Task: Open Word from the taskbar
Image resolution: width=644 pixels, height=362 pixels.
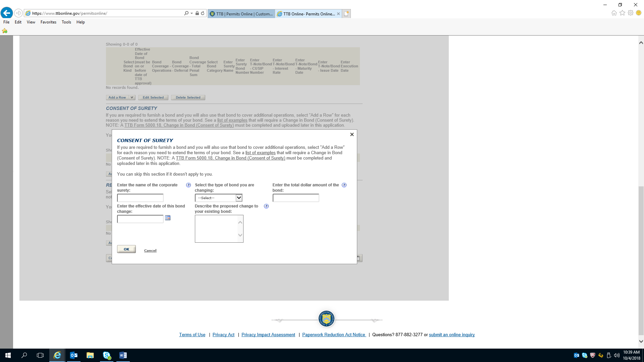Action: [x=123, y=355]
